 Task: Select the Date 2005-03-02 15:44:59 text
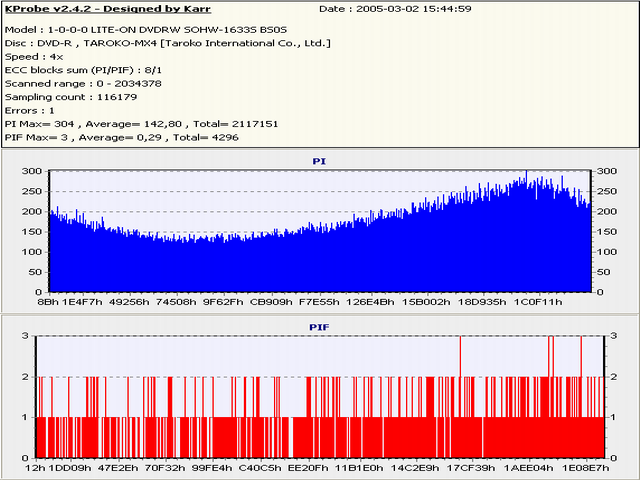[x=395, y=9]
